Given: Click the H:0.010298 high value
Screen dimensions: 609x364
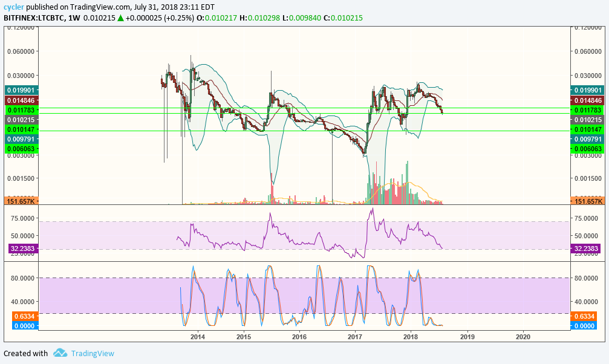Looking at the screenshot, I should [x=259, y=18].
